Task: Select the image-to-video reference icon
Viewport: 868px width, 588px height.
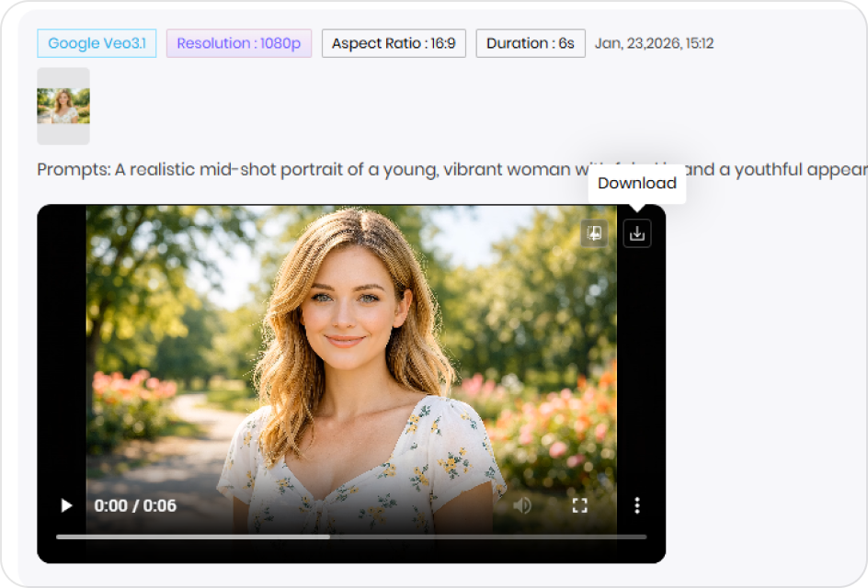Action: point(594,232)
